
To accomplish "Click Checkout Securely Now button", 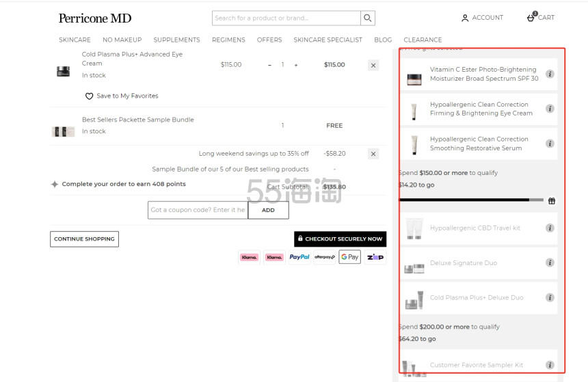I will coord(340,238).
